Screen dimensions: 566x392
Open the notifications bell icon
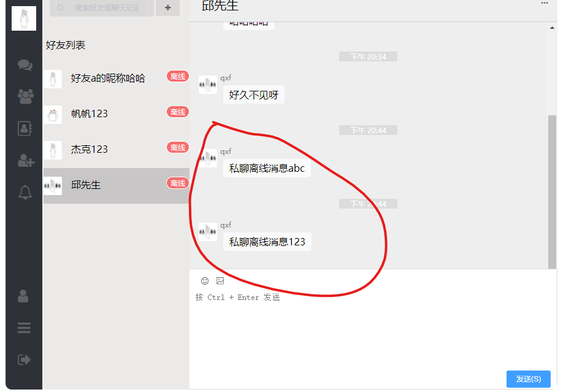coord(25,192)
